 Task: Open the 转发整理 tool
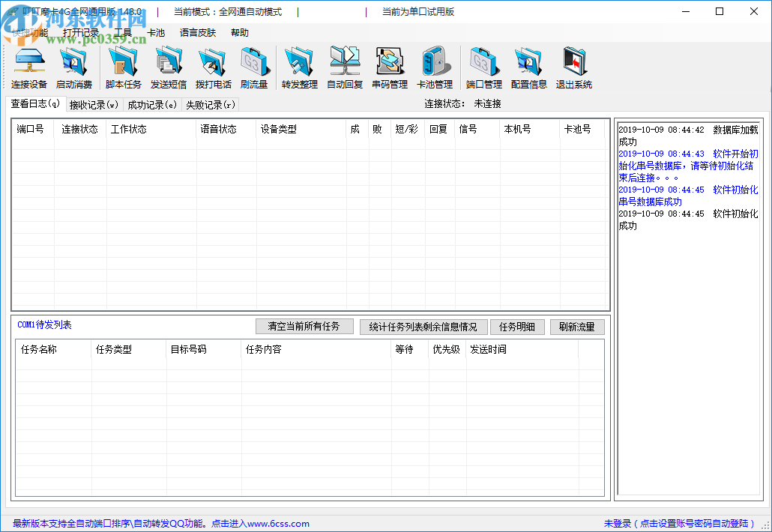point(300,67)
